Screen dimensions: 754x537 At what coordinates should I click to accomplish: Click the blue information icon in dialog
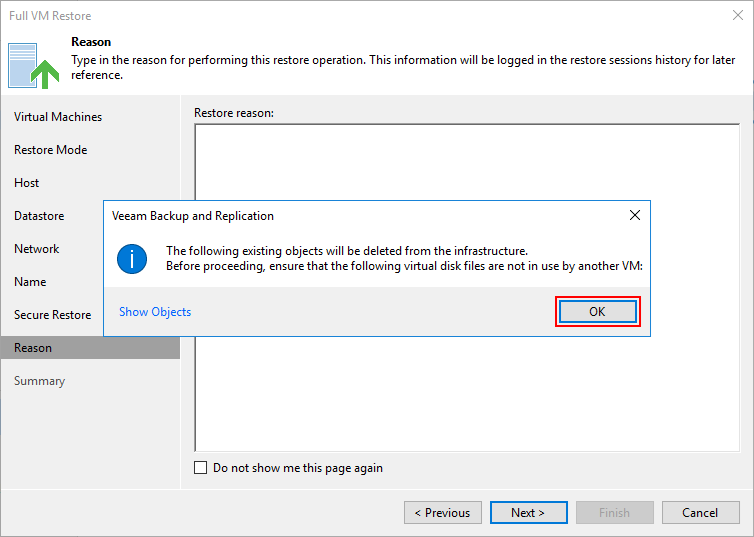tap(132, 259)
